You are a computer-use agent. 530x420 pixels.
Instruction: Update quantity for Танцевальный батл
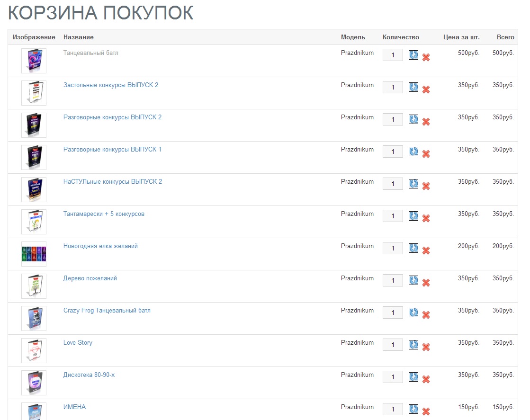coord(413,55)
